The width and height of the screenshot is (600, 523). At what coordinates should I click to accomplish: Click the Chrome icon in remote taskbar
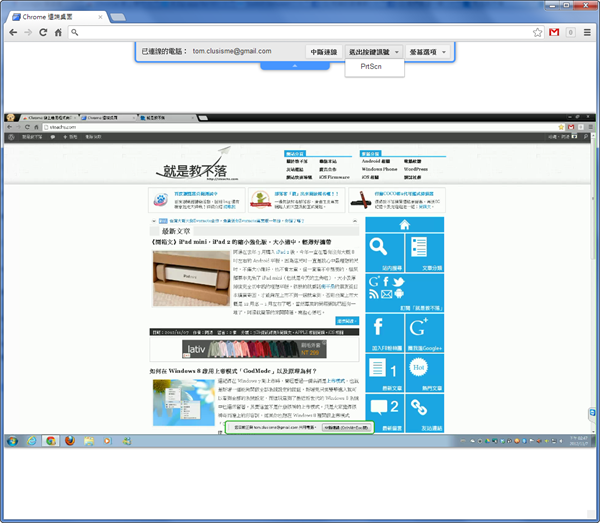[48, 440]
